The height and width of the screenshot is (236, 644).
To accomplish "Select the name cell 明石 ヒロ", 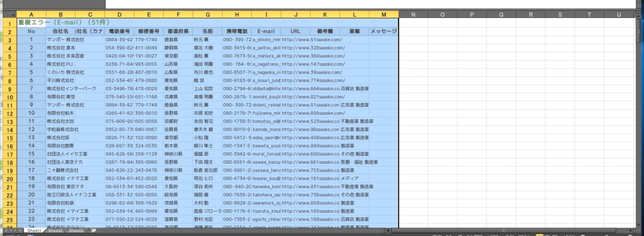I will coord(207,179).
